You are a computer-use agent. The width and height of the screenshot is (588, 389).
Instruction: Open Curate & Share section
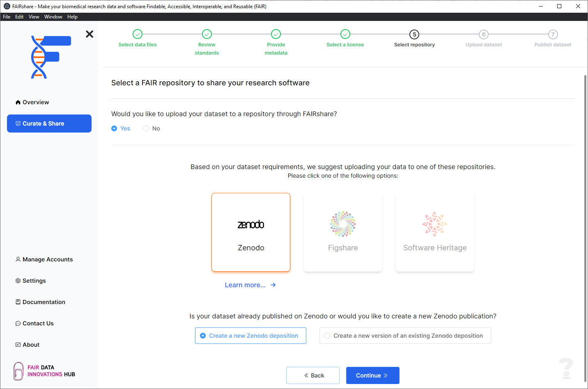pos(49,124)
